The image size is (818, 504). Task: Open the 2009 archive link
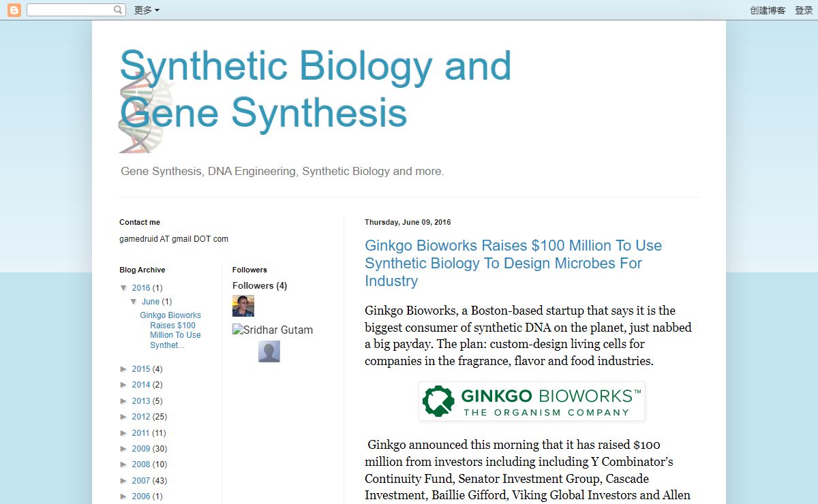click(141, 449)
